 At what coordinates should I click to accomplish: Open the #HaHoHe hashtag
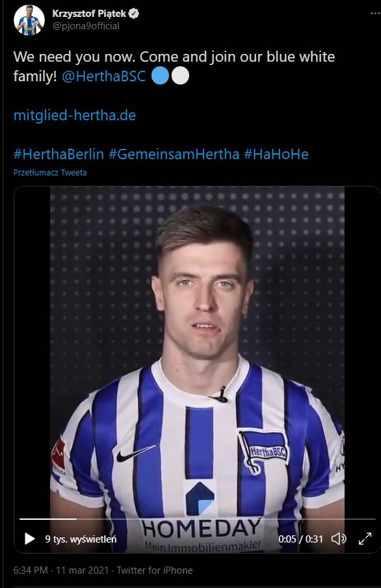pyautogui.click(x=276, y=154)
